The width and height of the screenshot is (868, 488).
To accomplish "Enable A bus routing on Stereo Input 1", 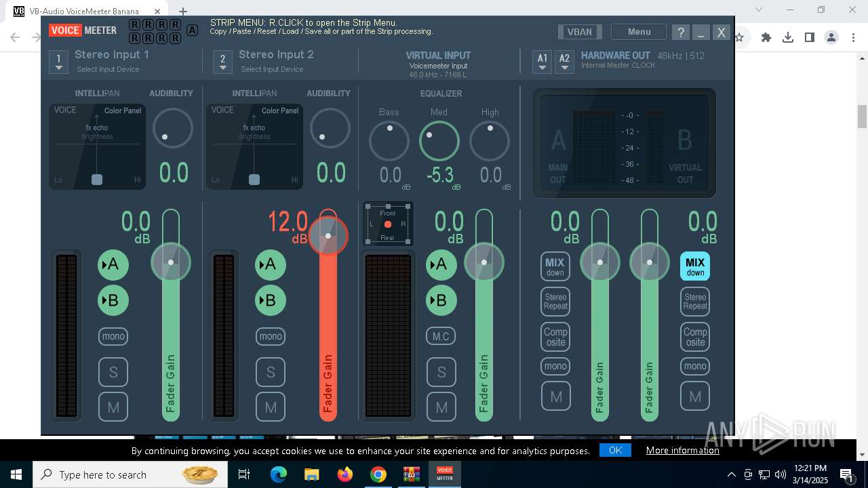I will 113,264.
